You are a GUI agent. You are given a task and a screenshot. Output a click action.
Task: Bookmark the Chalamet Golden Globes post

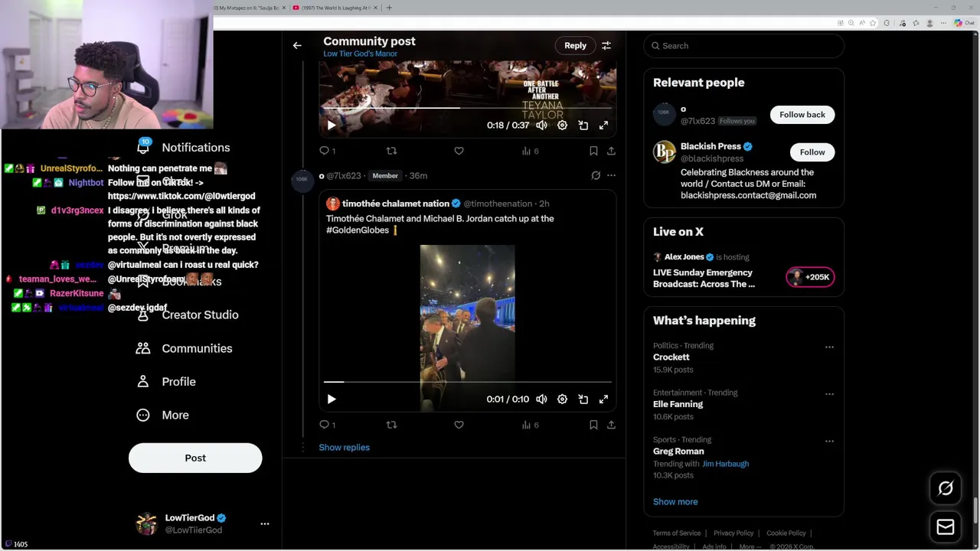[x=593, y=425]
